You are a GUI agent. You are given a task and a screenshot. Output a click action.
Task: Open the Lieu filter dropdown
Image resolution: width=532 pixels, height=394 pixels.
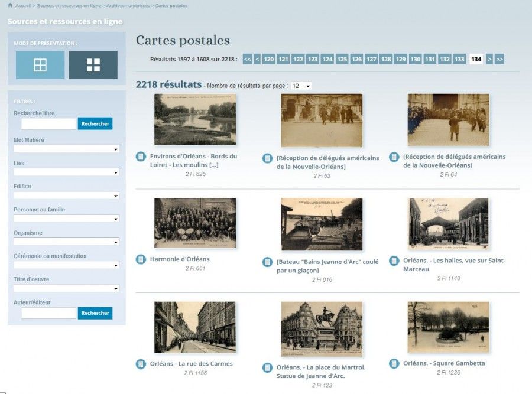pyautogui.click(x=66, y=172)
